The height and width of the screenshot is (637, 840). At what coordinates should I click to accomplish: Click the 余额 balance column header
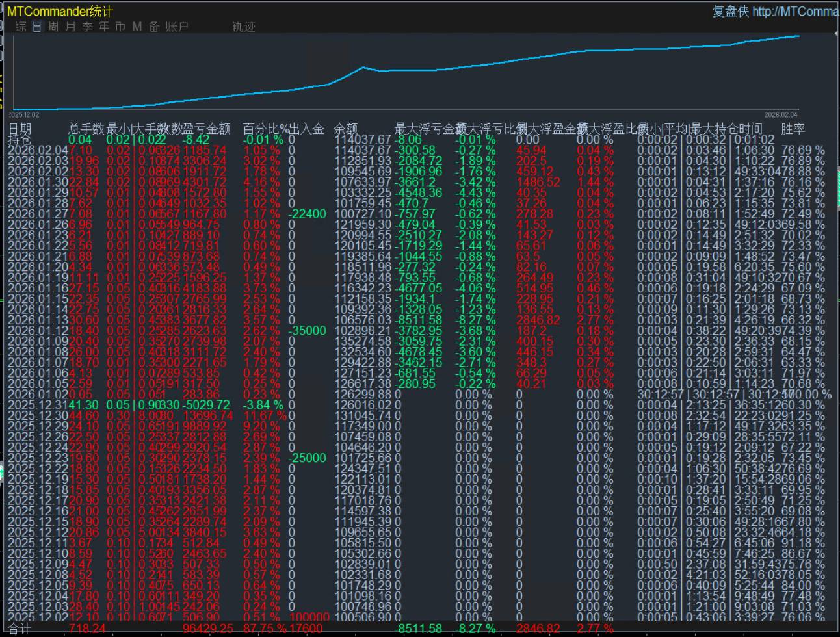[x=346, y=129]
